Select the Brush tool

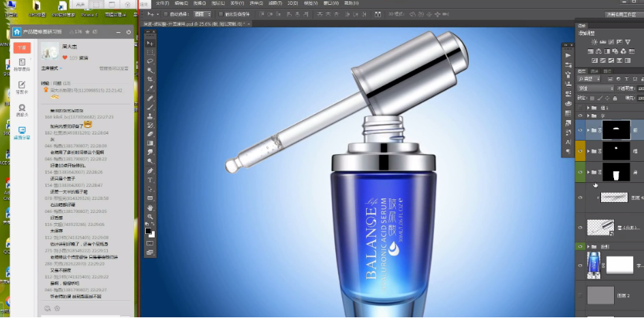pos(151,107)
